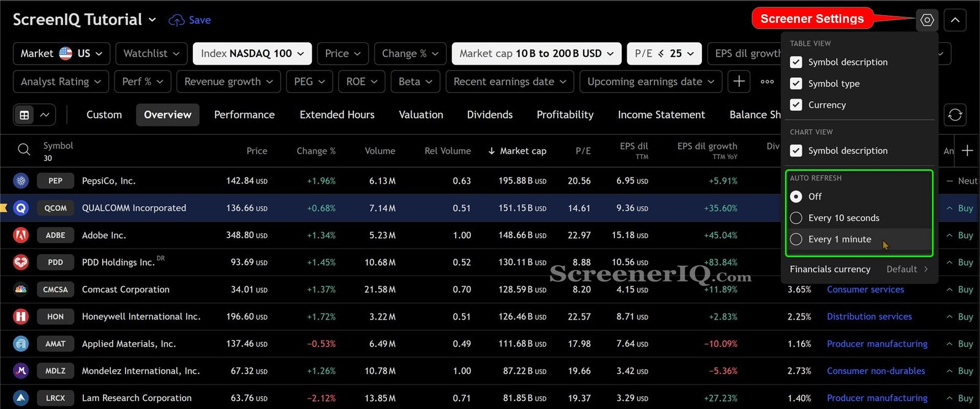The image size is (980, 409).
Task: Open the Price filter dropdown
Action: point(343,53)
